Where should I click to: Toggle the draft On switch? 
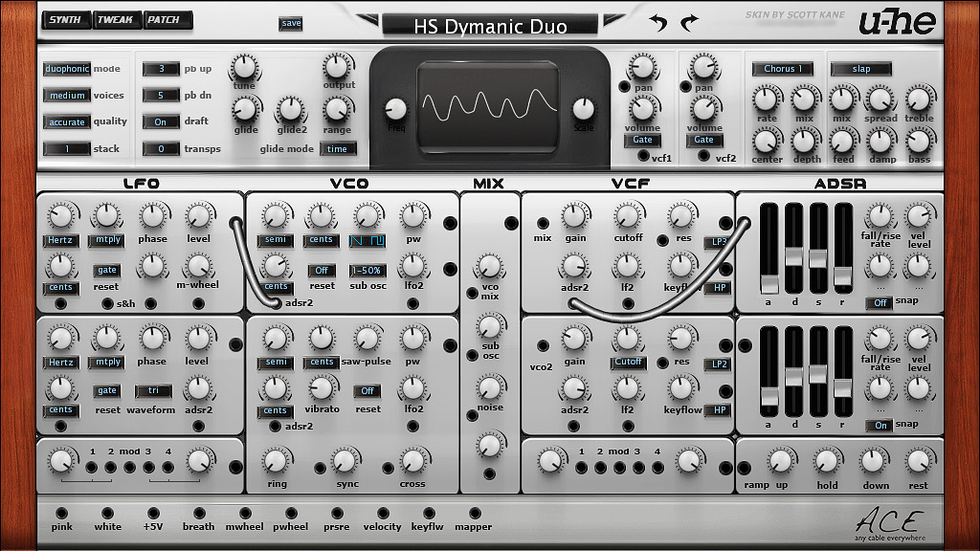[161, 121]
